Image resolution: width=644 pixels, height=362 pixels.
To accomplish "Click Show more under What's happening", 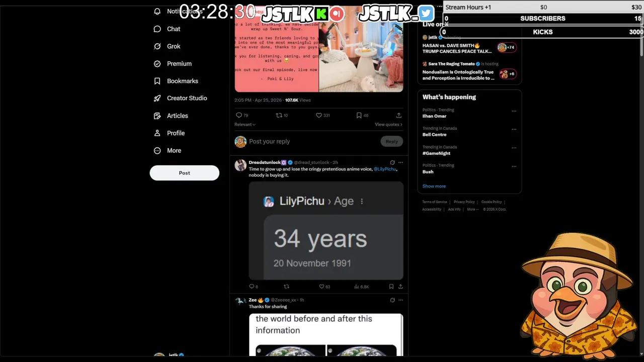I will click(434, 186).
